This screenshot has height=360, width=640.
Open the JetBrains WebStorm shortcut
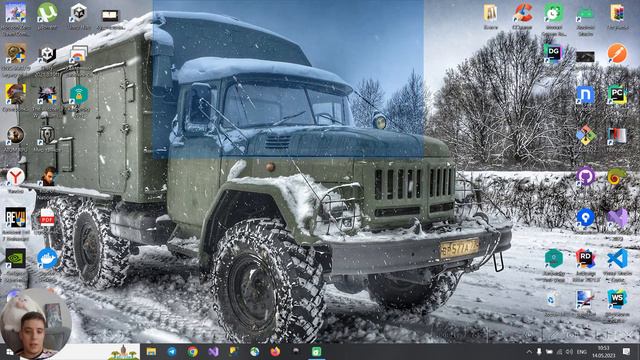coord(617,299)
